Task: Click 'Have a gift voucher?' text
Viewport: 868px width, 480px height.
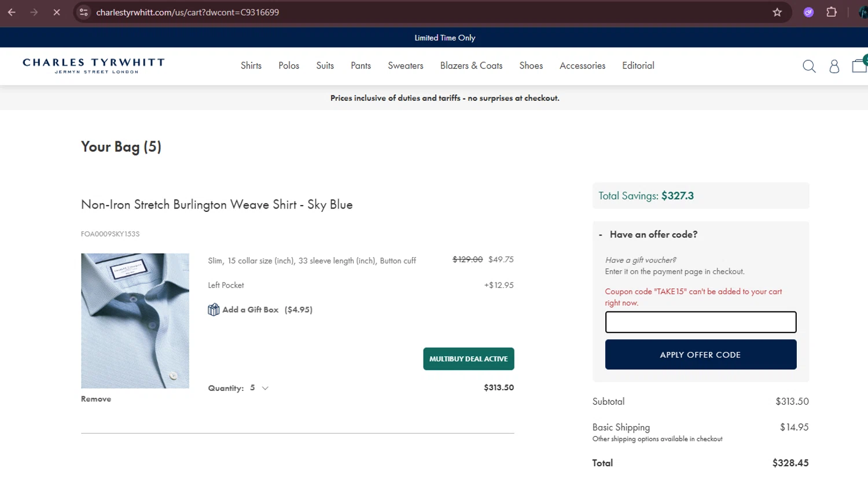Action: (x=641, y=260)
